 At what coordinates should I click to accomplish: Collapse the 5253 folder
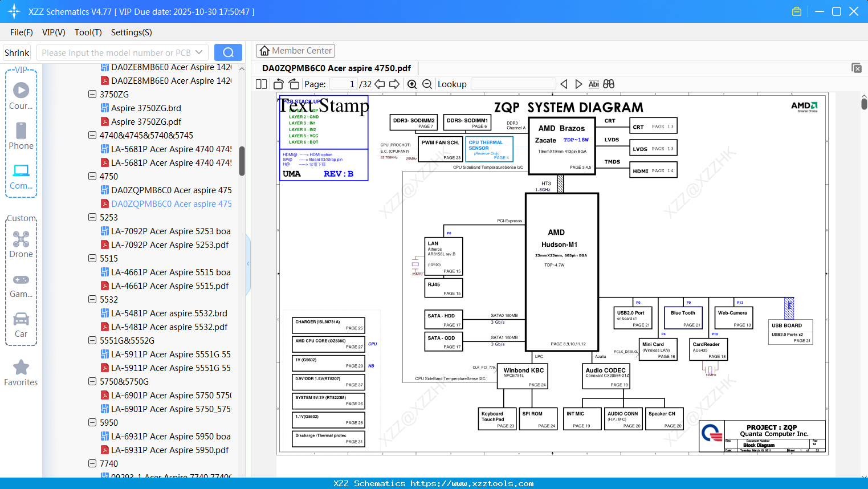tap(92, 217)
